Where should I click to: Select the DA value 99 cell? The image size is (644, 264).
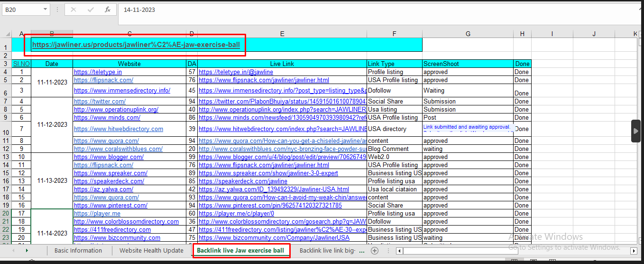pyautogui.click(x=192, y=157)
